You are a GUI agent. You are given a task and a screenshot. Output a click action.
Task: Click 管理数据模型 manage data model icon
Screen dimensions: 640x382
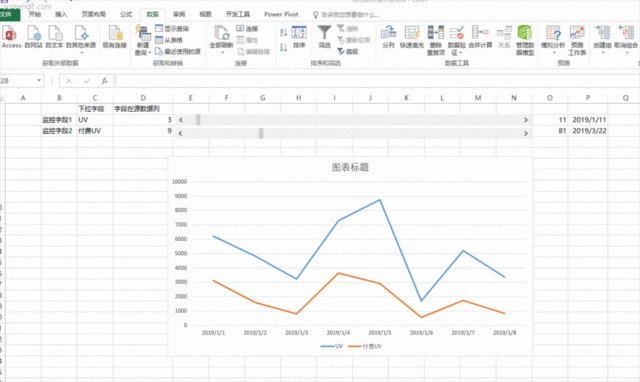525,40
